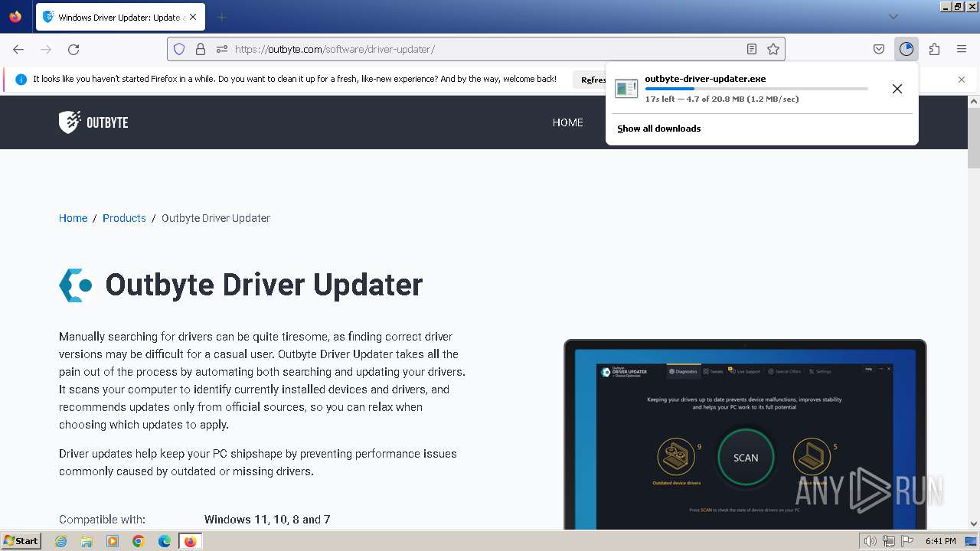Click the app preview screenshot
Viewport: 980px width, 551px height.
[745, 434]
